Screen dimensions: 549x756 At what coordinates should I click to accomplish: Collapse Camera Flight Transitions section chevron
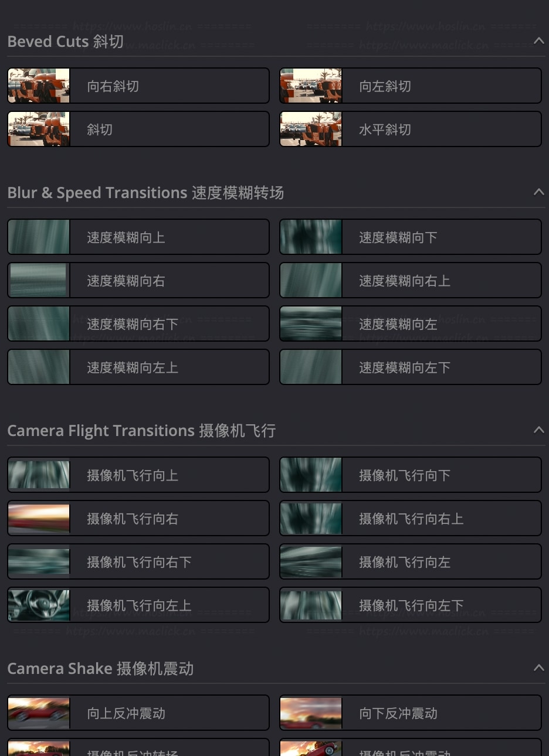pyautogui.click(x=538, y=430)
